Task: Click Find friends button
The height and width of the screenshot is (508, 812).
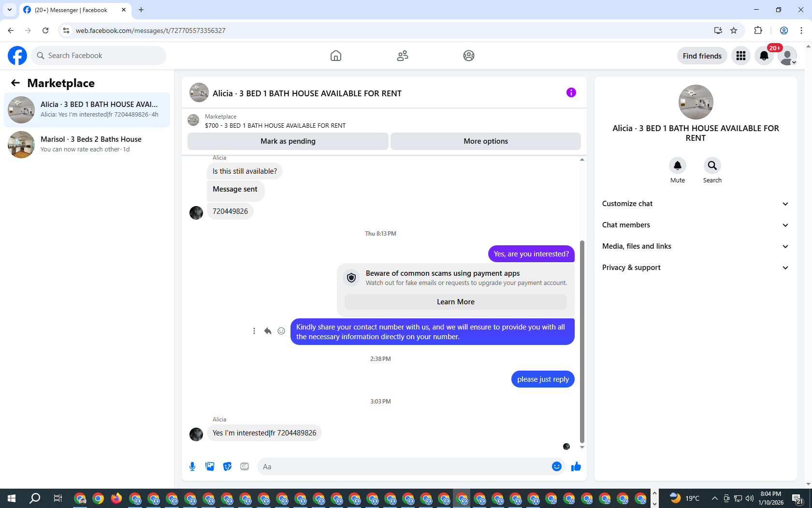Action: 702,56
